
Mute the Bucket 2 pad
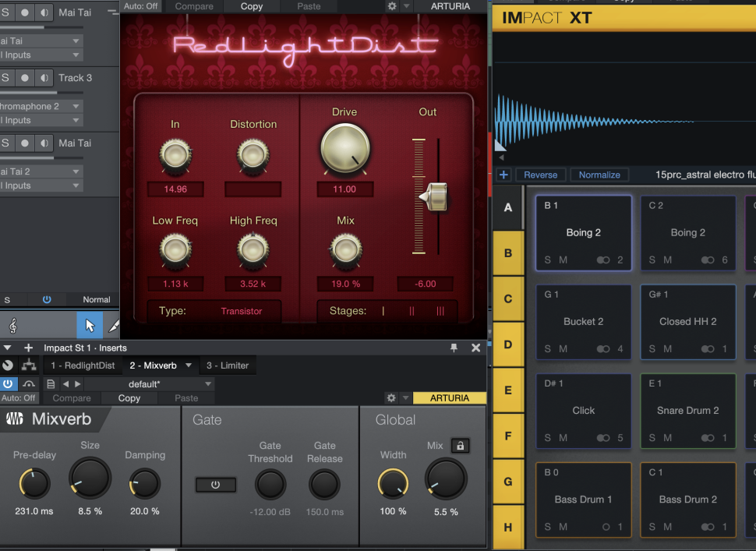[x=563, y=349]
